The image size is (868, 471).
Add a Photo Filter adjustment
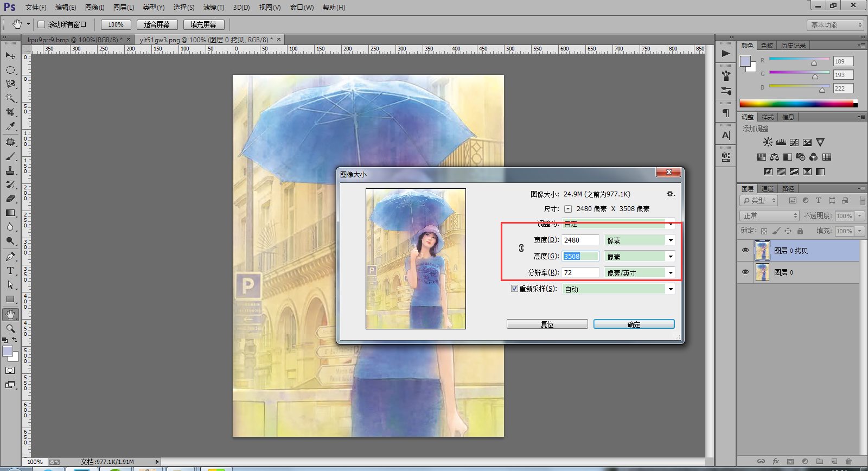coord(800,157)
